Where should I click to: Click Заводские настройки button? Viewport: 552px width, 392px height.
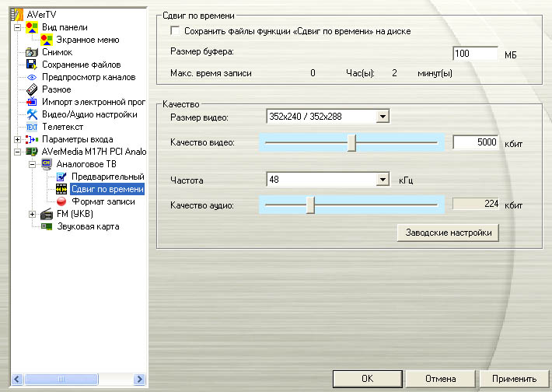pos(448,233)
